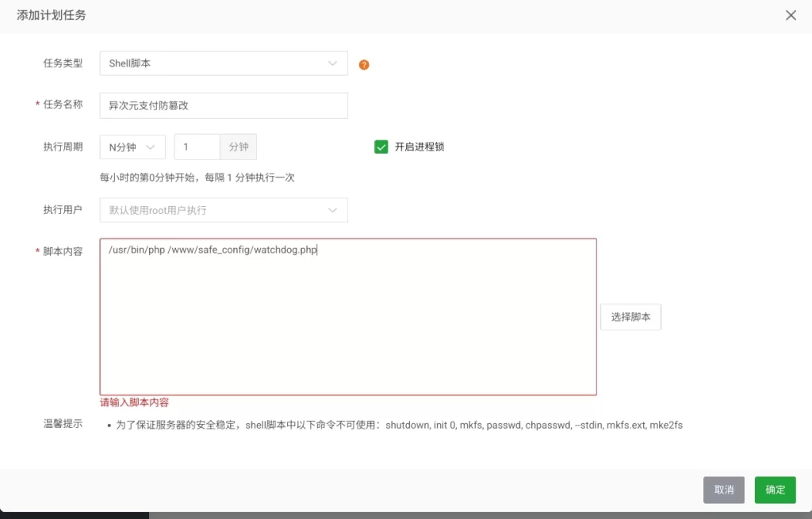Viewport: 812px width, 519px height.
Task: Confirm with the green 确定 button
Action: (x=775, y=490)
